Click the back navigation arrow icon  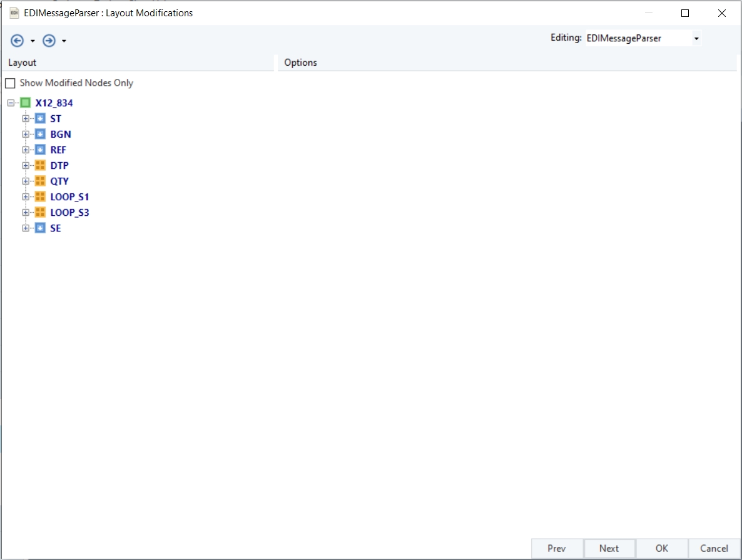point(17,41)
